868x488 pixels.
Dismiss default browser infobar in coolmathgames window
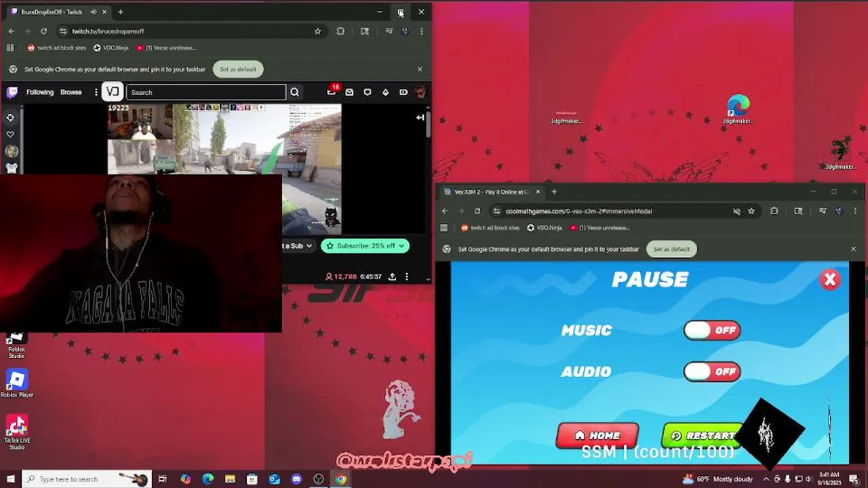(x=853, y=249)
